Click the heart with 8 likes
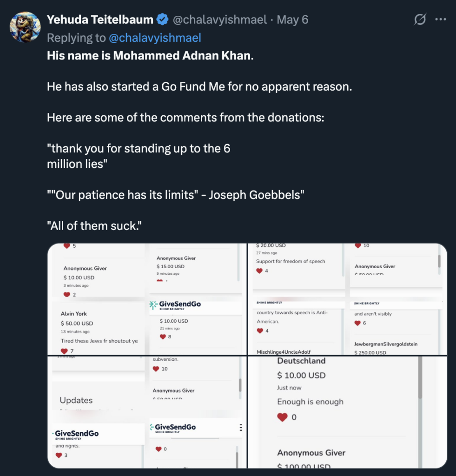The width and height of the screenshot is (456, 476). pos(163,337)
